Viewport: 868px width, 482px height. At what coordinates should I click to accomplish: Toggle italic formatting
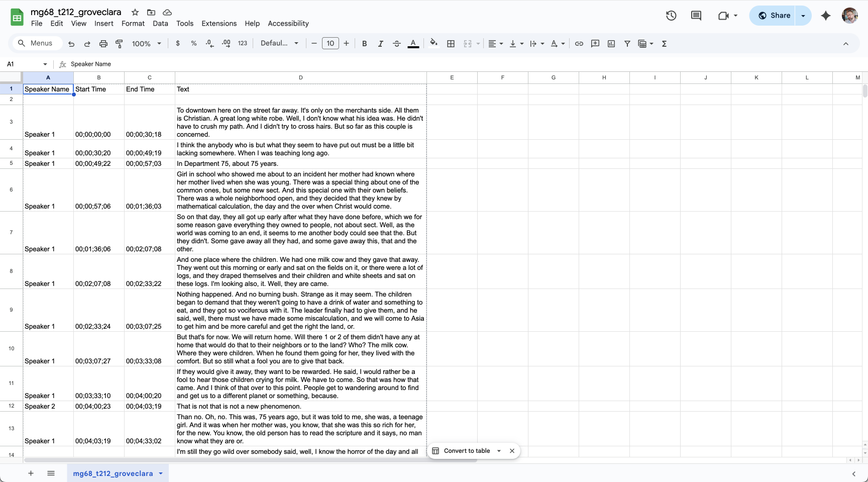click(380, 44)
